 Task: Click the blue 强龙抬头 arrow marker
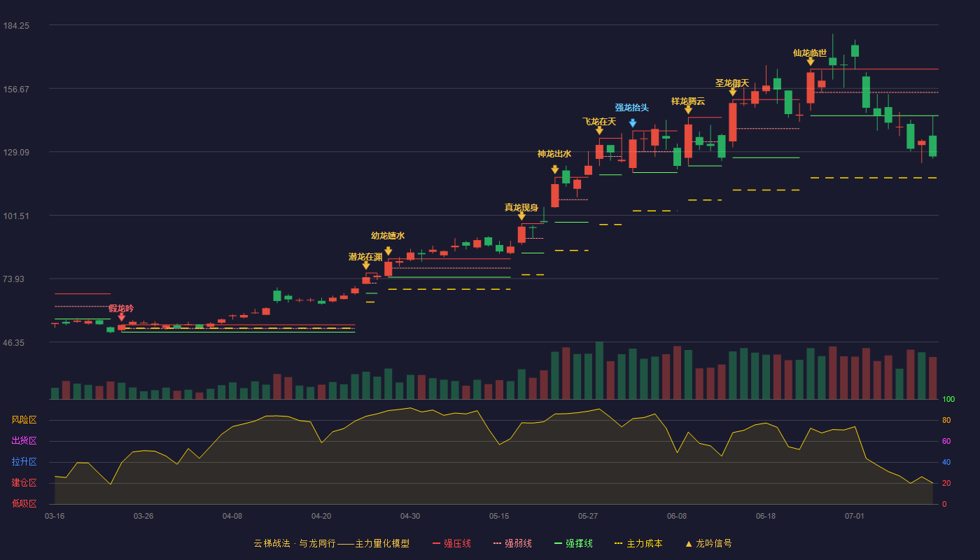[x=633, y=123]
